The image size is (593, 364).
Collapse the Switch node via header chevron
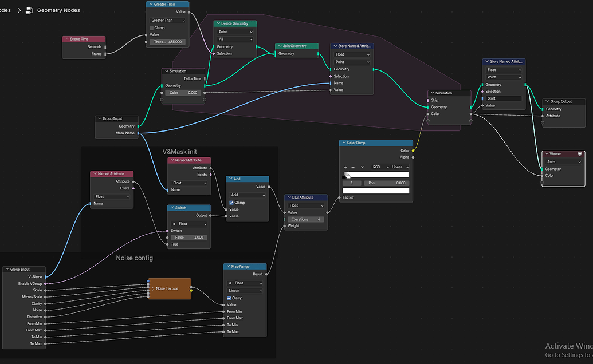pyautogui.click(x=172, y=208)
